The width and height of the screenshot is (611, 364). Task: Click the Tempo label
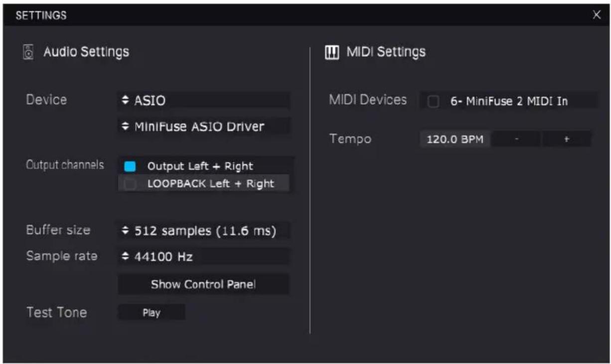pos(350,139)
